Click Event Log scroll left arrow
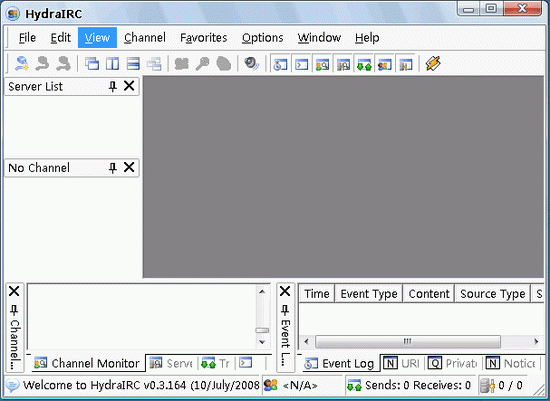The height and width of the screenshot is (401, 550). pos(307,341)
